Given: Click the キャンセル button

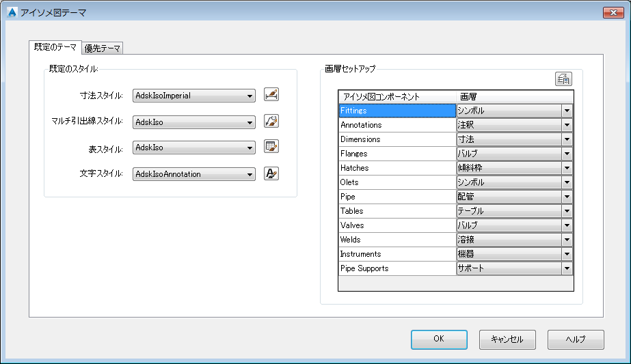Looking at the screenshot, I should click(507, 339).
